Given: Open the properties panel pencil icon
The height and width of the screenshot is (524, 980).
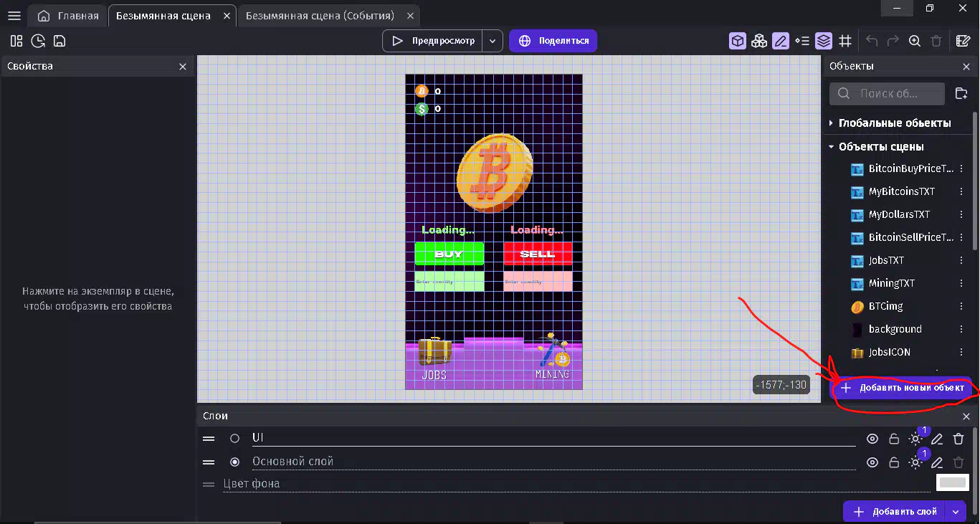Looking at the screenshot, I should [781, 41].
